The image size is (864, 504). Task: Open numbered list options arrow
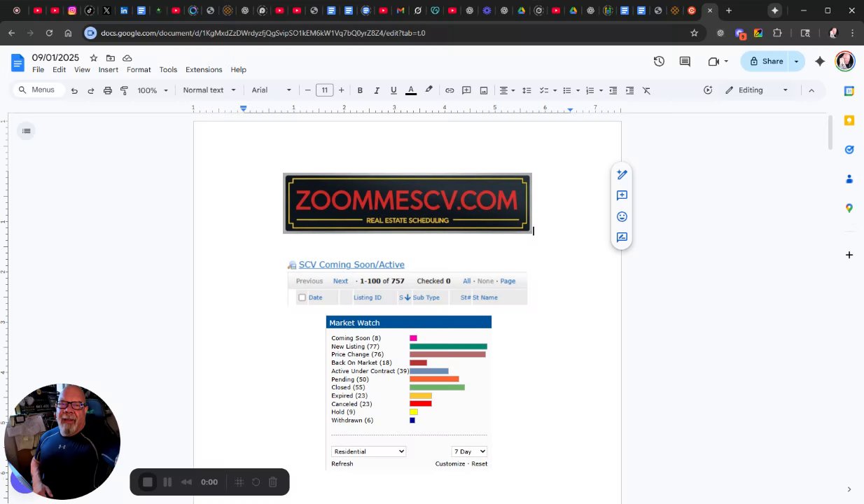pyautogui.click(x=601, y=90)
